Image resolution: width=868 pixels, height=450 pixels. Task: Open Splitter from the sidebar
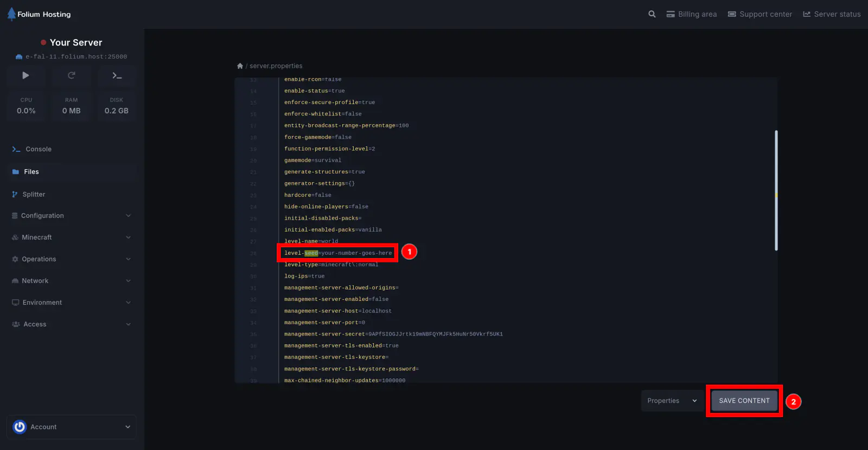34,194
